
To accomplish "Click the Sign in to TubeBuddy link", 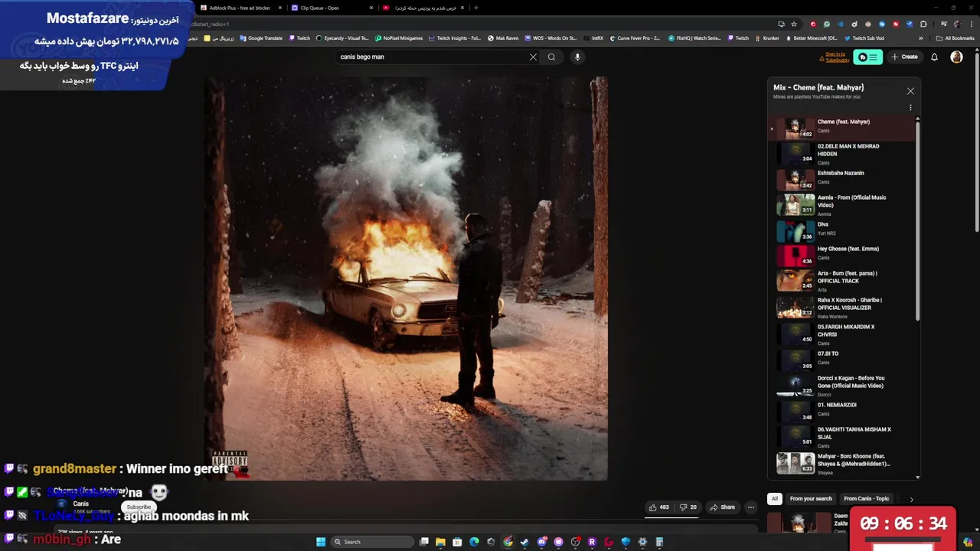I will 835,57.
